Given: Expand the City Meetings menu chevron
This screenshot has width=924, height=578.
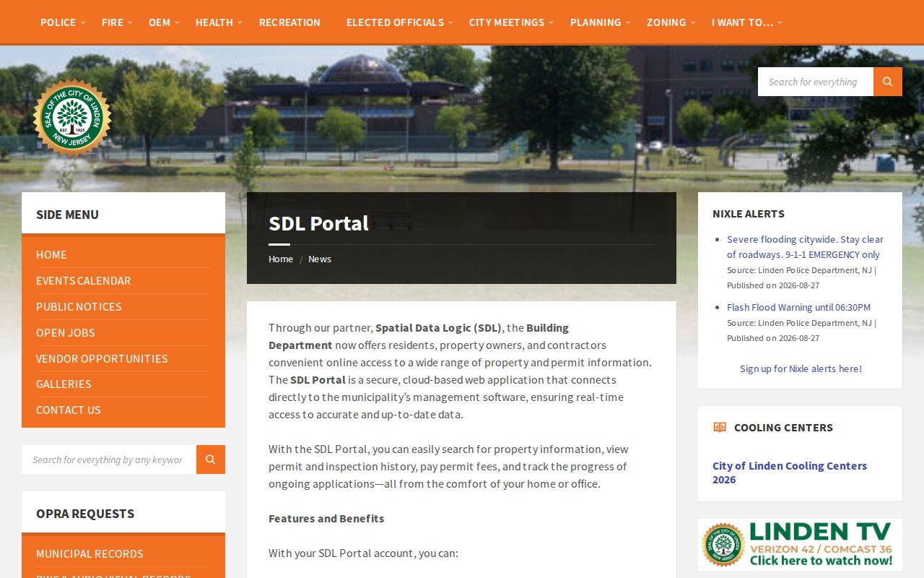Looking at the screenshot, I should pyautogui.click(x=551, y=22).
